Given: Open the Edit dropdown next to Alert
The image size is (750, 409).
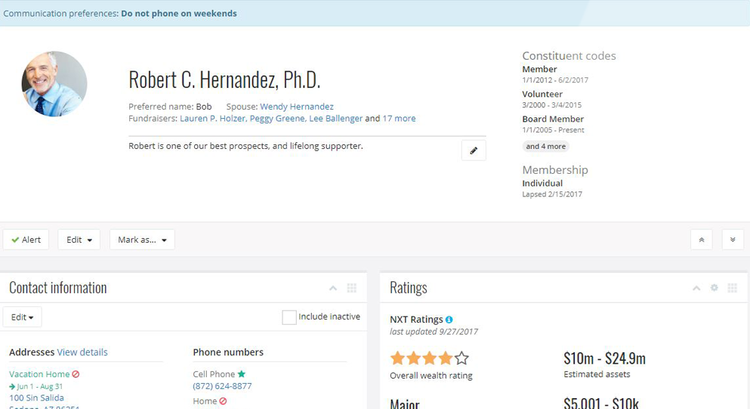Looking at the screenshot, I should [x=79, y=240].
